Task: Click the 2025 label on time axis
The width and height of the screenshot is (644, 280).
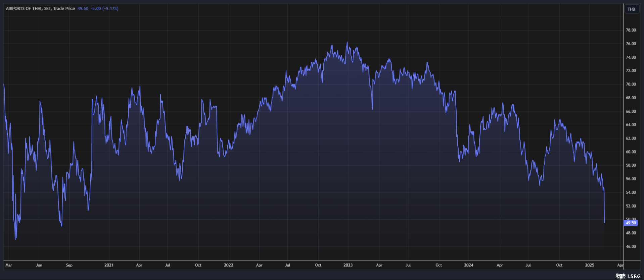Action: point(589,265)
